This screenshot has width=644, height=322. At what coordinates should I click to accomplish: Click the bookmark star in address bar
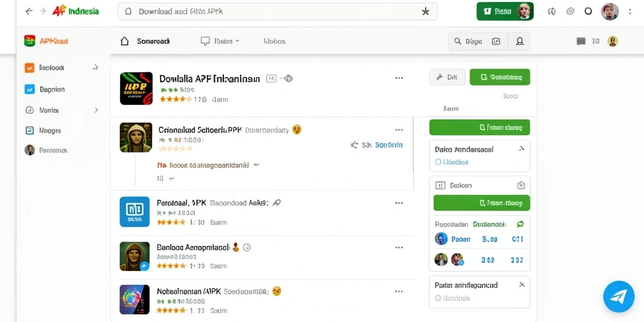point(426,11)
